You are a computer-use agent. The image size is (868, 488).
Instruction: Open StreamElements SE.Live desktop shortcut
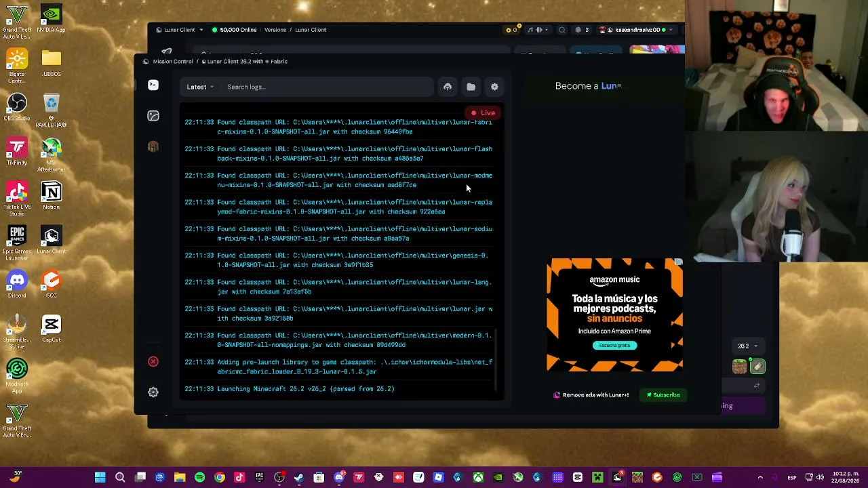(17, 331)
